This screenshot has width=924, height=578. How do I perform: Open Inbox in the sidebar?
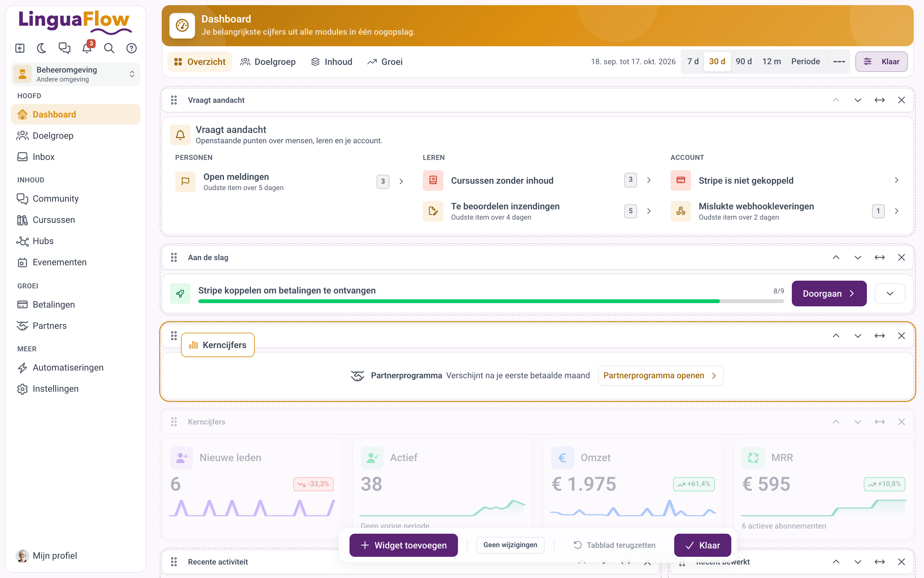click(76, 157)
